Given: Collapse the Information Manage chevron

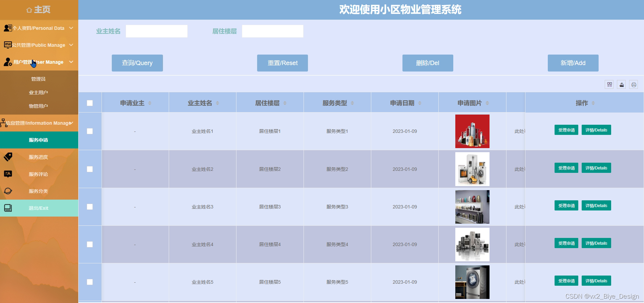Looking at the screenshot, I should pyautogui.click(x=71, y=123).
